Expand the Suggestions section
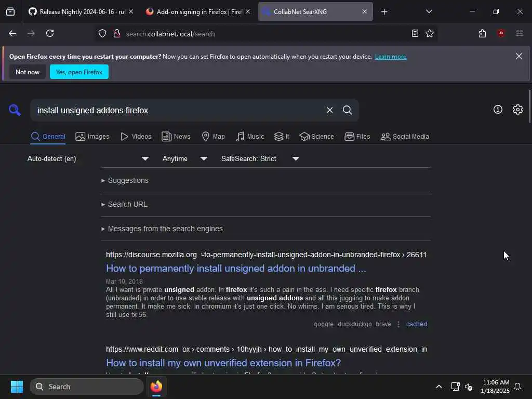532x399 pixels. [x=125, y=180]
